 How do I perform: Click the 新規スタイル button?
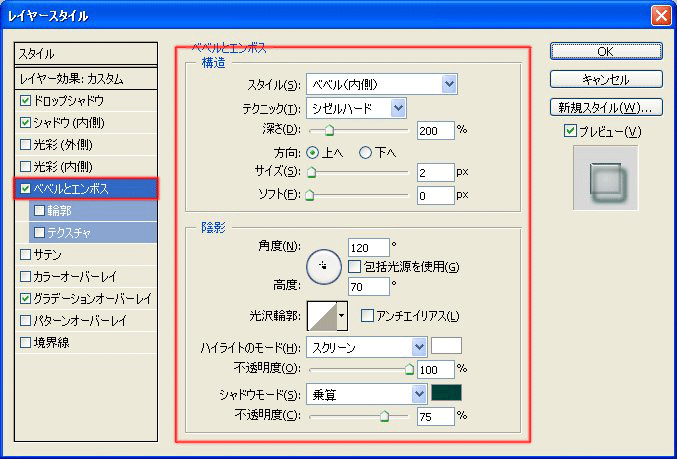(606, 108)
